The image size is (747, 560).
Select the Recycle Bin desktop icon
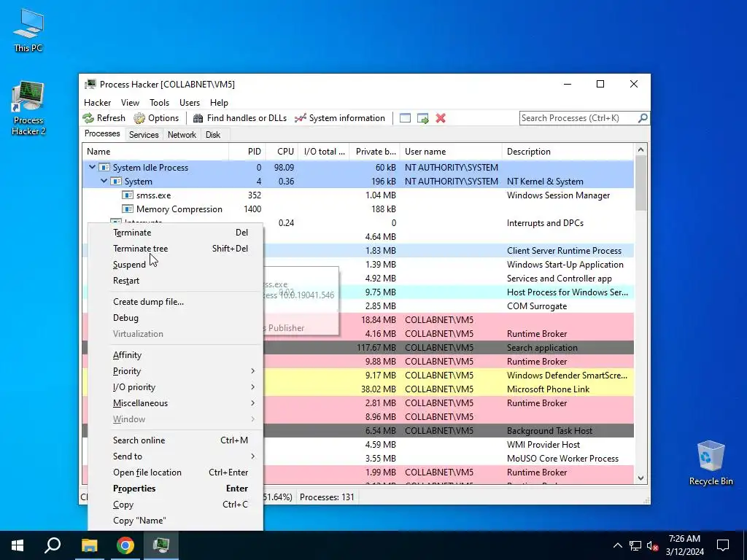coord(711,463)
